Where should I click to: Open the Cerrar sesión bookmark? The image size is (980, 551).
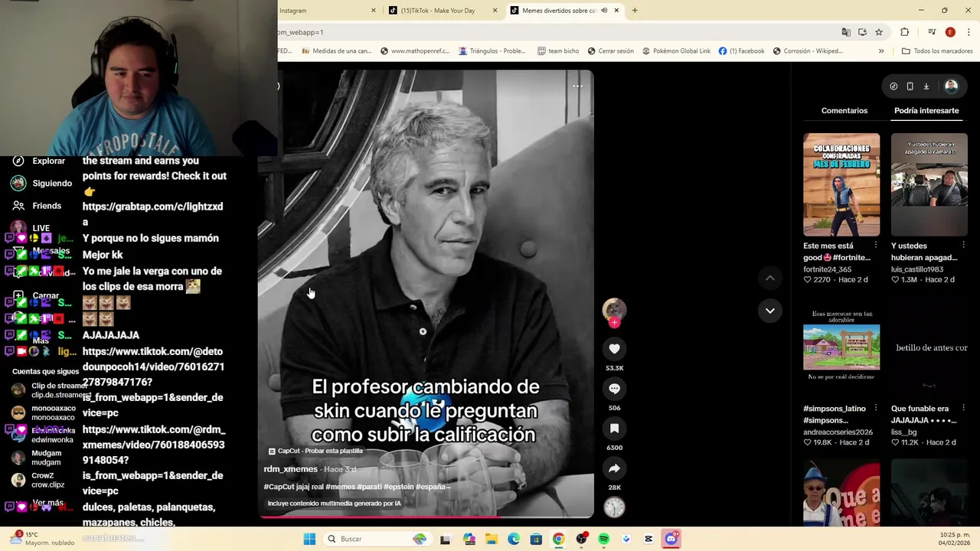(611, 51)
